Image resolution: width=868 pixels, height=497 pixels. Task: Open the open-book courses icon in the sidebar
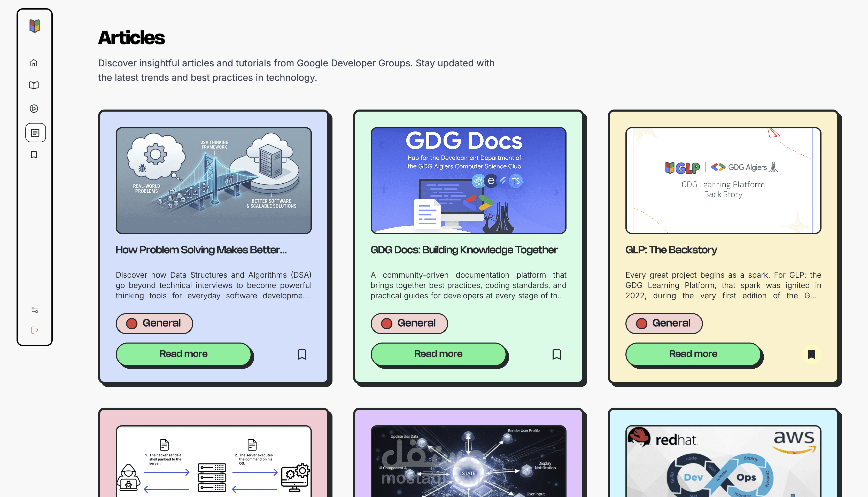click(x=34, y=85)
